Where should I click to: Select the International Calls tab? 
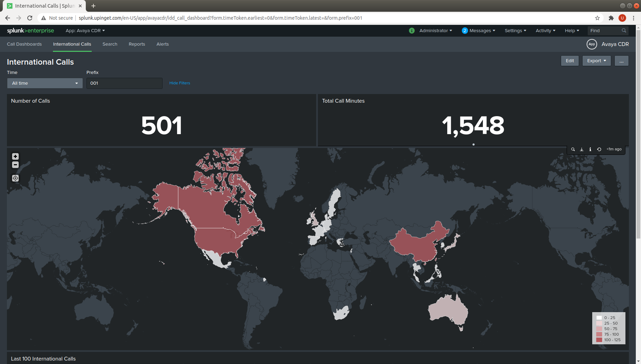(x=72, y=44)
